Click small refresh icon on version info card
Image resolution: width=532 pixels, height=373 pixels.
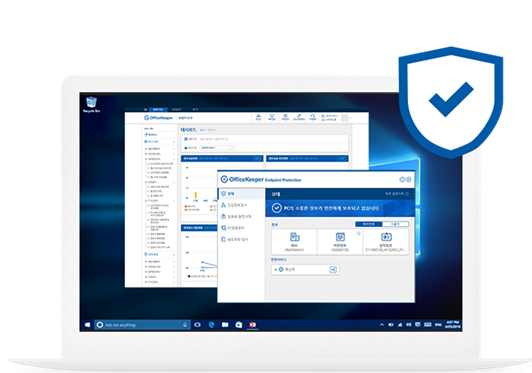coord(359,234)
